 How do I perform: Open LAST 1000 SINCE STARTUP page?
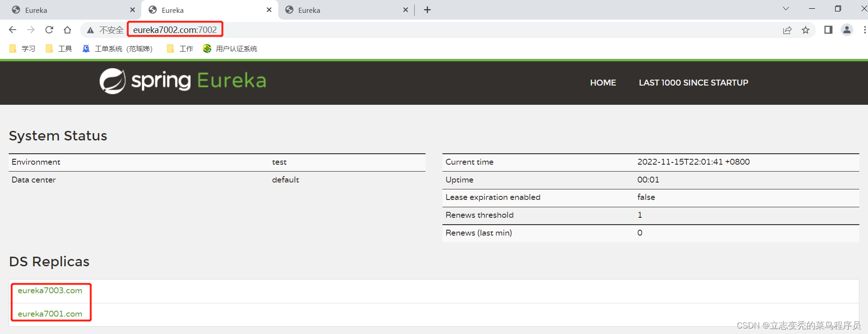pyautogui.click(x=693, y=83)
